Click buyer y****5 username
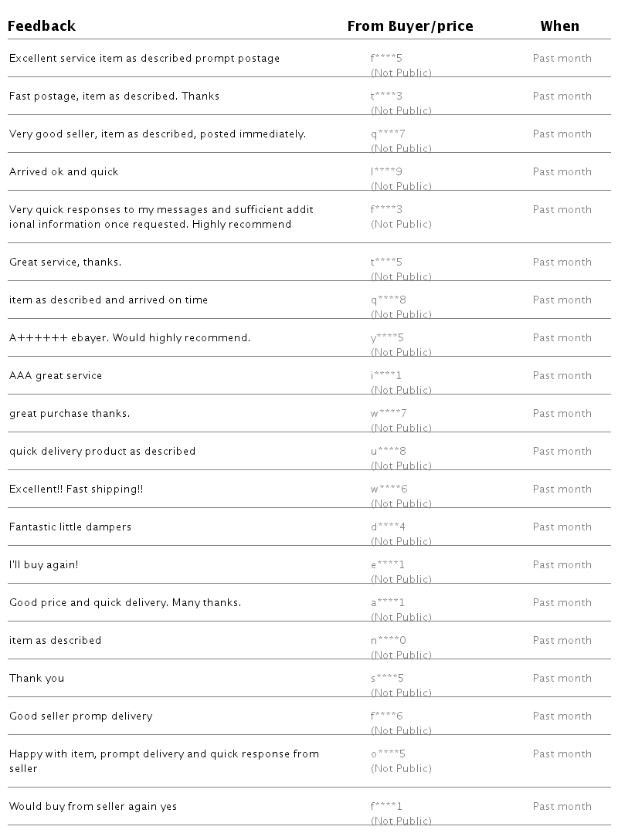The width and height of the screenshot is (618, 840). coord(387,338)
